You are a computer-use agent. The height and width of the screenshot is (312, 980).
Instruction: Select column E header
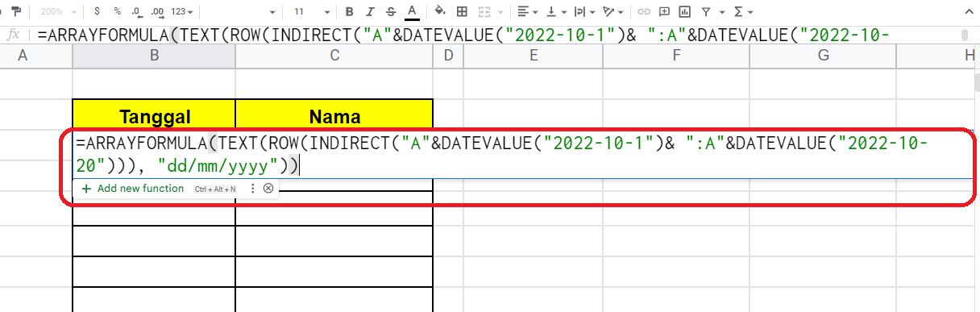point(534,56)
